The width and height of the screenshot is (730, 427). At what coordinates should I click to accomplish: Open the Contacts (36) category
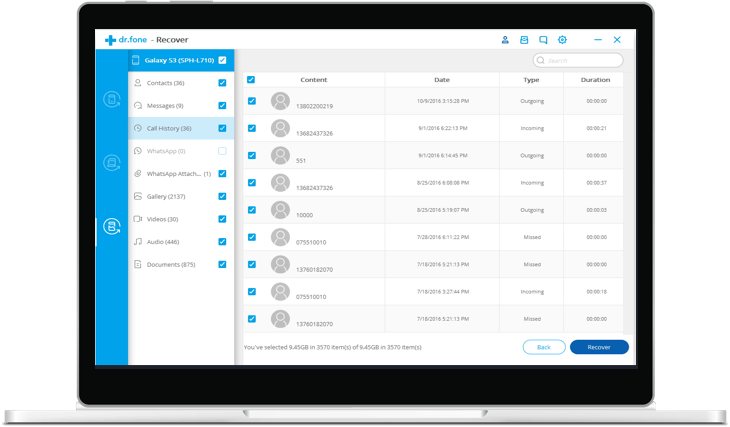(x=181, y=83)
